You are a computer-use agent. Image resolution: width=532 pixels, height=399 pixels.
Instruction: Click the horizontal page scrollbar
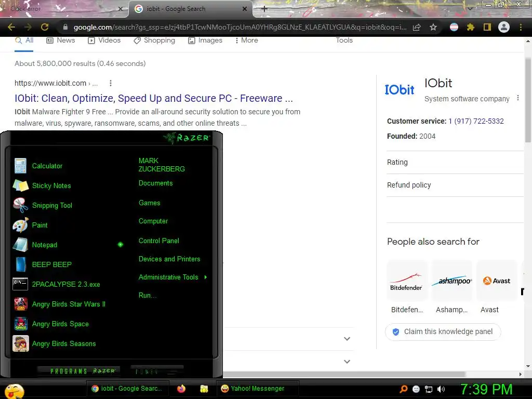(x=344, y=374)
